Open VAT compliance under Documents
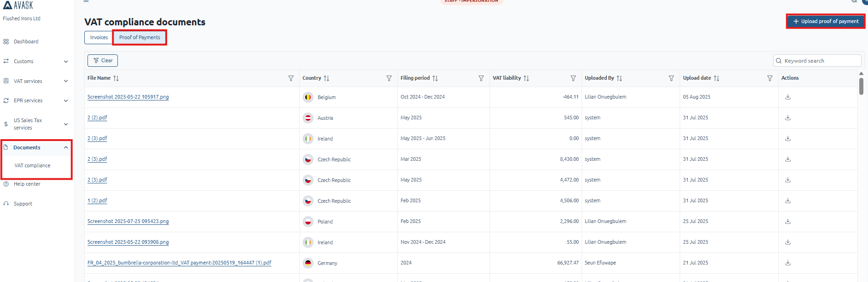Image resolution: width=868 pixels, height=282 pixels. (32, 165)
